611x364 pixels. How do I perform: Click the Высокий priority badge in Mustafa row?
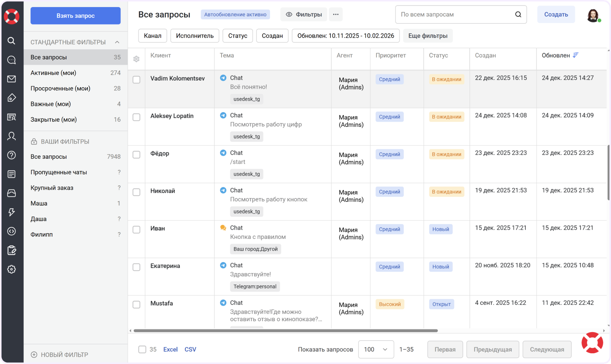(390, 304)
